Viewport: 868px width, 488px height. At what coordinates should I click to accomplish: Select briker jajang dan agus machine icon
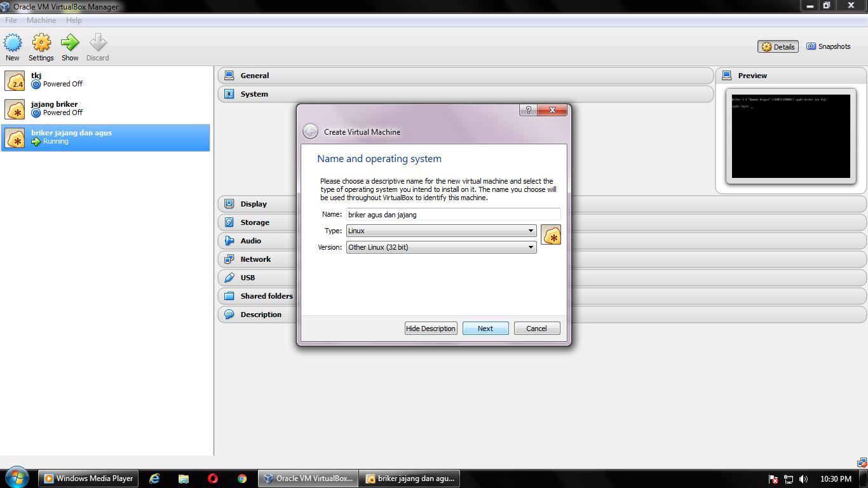pyautogui.click(x=15, y=138)
